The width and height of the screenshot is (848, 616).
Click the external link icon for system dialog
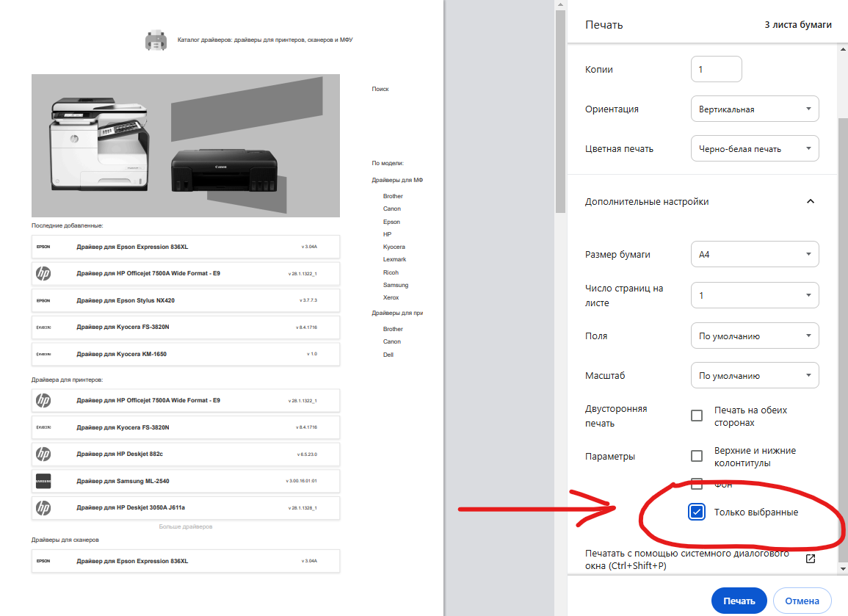coord(811,559)
